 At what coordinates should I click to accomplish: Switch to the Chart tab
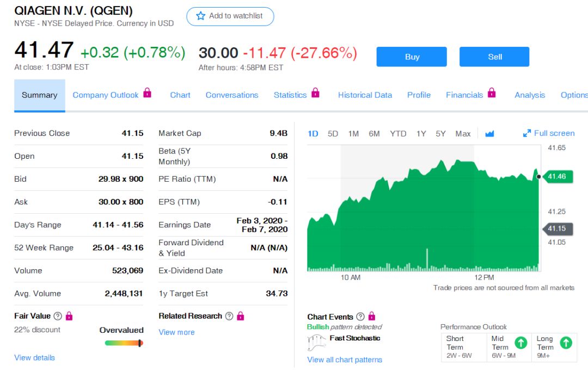click(x=180, y=95)
